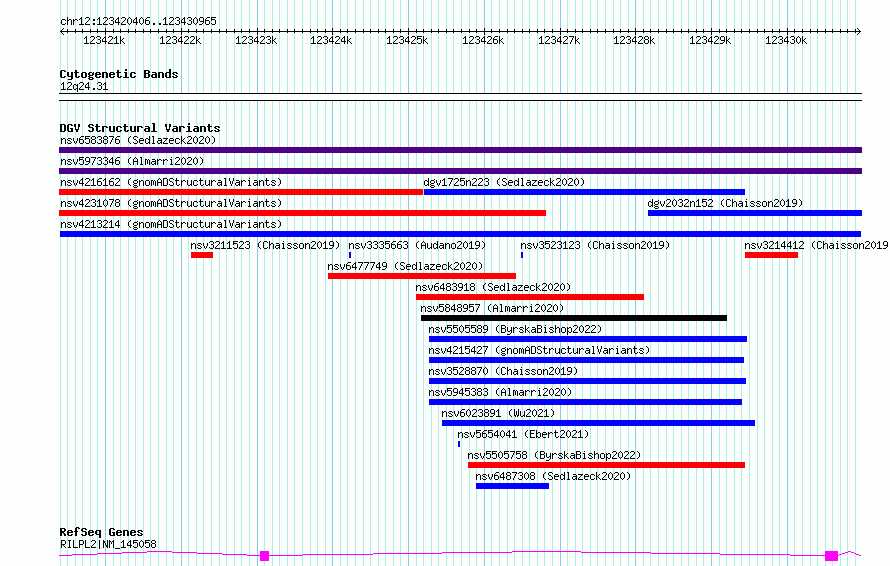Image resolution: width=890 pixels, height=566 pixels.
Task: Open the nsv6477749 (Sedlazeck2020) label
Action: click(x=405, y=266)
